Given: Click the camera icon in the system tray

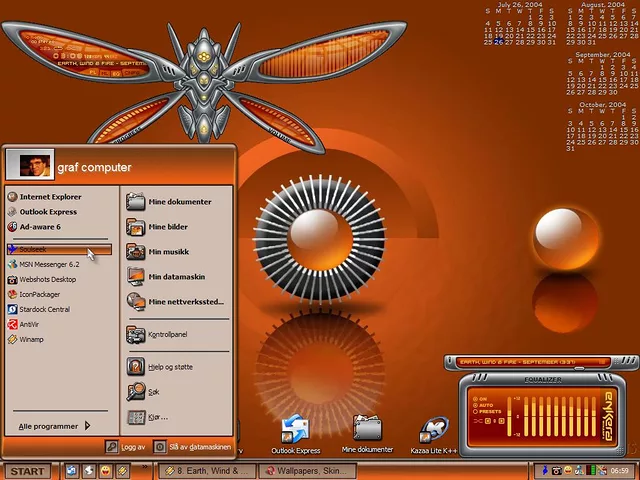Looking at the screenshot, I should pyautogui.click(x=556, y=471).
